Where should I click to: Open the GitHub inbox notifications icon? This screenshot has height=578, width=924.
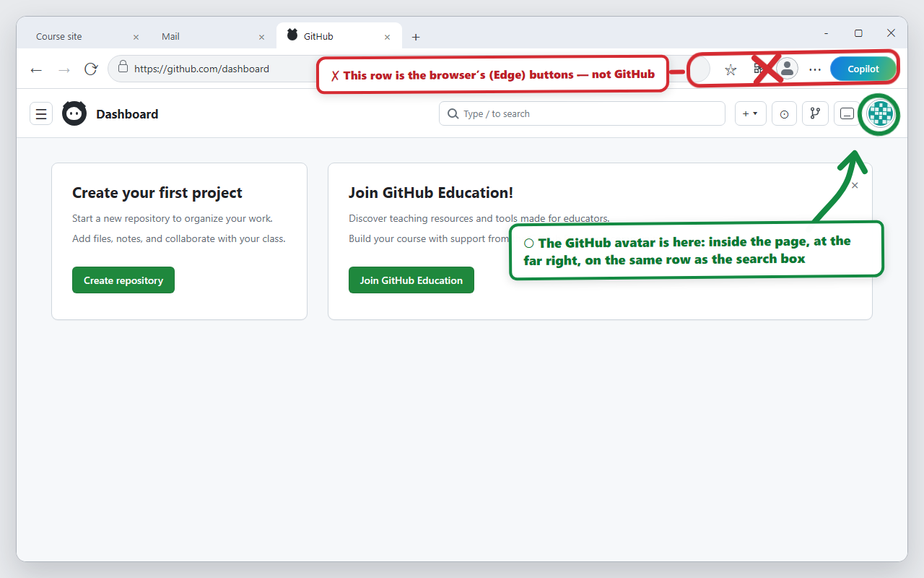[847, 113]
